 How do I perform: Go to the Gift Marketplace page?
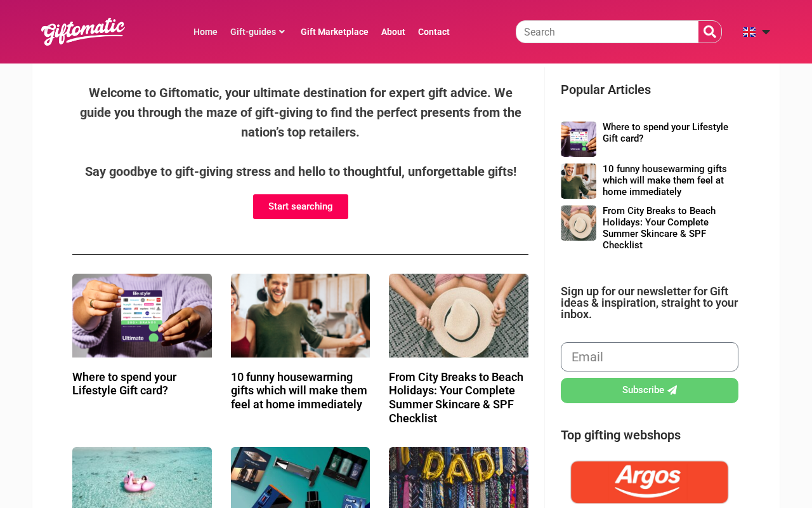tap(334, 32)
